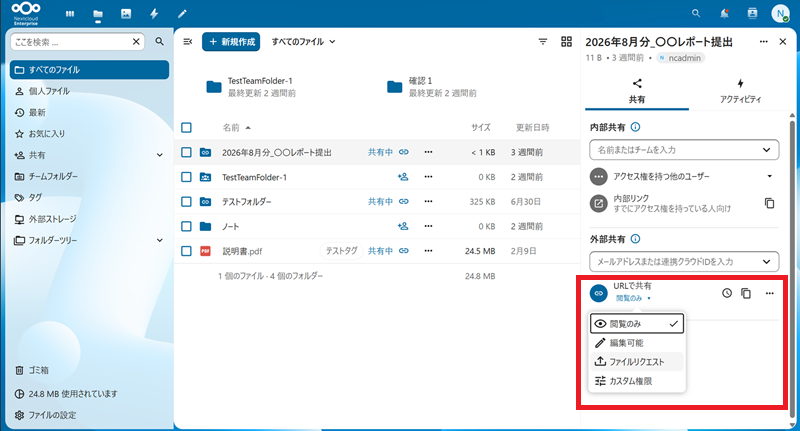800x431 pixels.
Task: Open the internal share name or team dropdown
Action: [684, 150]
